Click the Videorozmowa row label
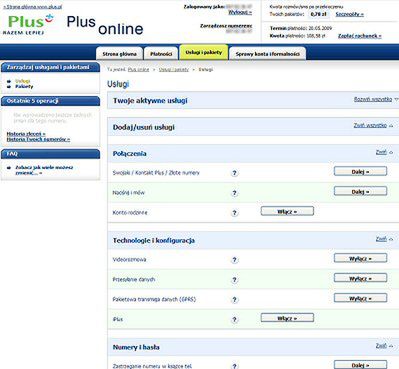 [129, 259]
